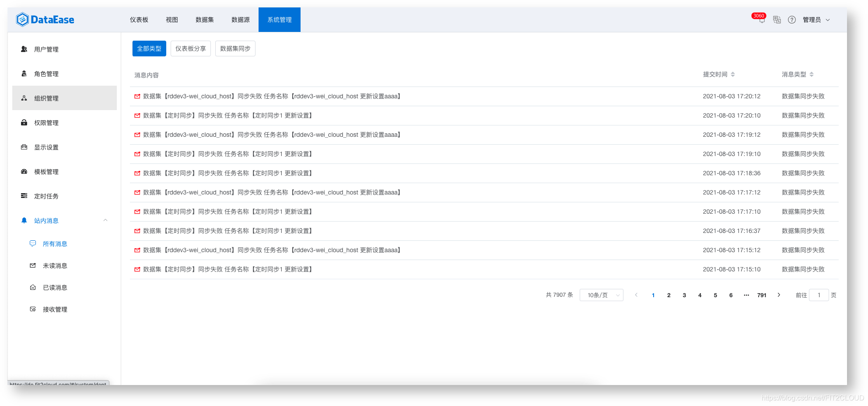Click unread mail icon of 17:17:12 message
The height and width of the screenshot is (406, 868).
point(137,192)
